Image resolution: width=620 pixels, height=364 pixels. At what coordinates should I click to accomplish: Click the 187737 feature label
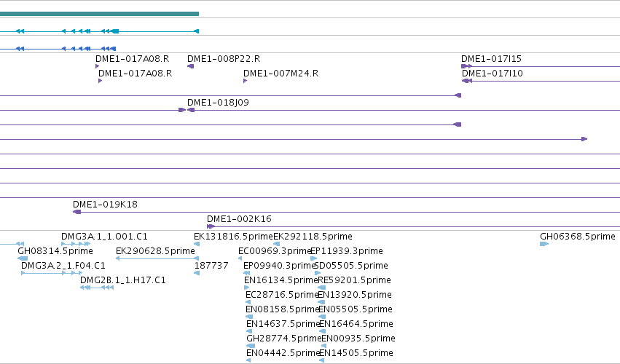pos(211,266)
